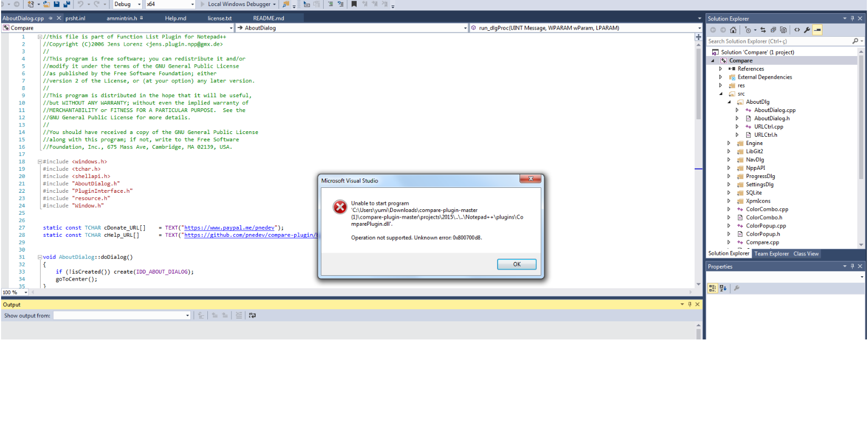Screen dimensions: 868x446
Task: Click Property Pages wrench in Properties panel
Action: 736,288
